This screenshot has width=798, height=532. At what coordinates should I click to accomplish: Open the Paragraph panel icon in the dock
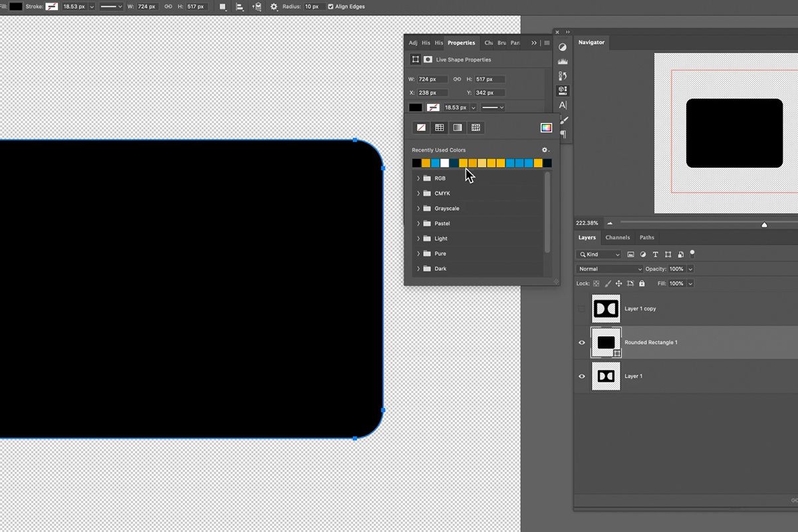563,134
